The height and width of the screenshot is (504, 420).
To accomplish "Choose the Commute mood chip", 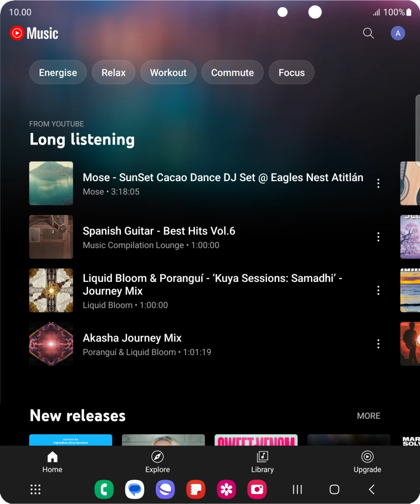I will point(232,73).
